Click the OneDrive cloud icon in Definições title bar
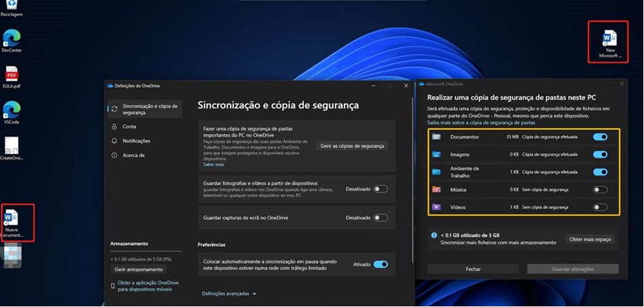The image size is (644, 307). click(109, 86)
